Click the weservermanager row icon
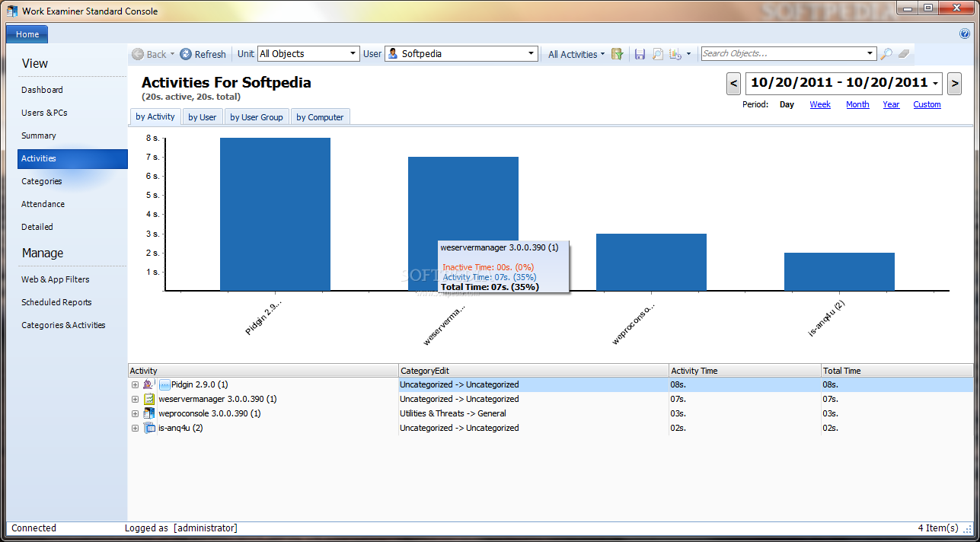The width and height of the screenshot is (980, 542). tap(149, 399)
